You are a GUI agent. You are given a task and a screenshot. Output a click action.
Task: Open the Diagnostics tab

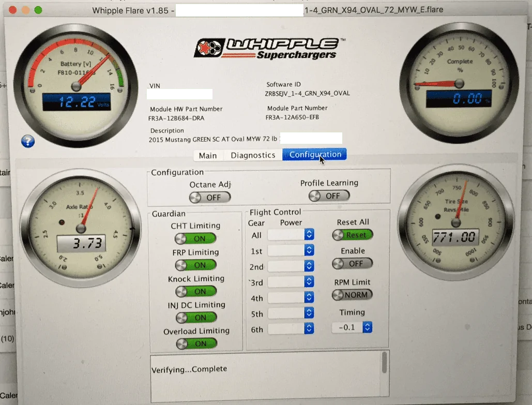point(253,155)
